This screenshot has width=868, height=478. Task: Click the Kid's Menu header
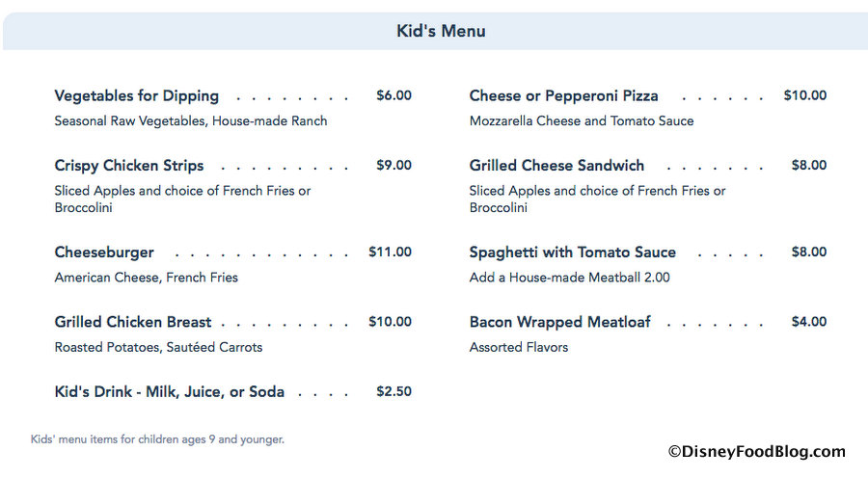tap(441, 31)
